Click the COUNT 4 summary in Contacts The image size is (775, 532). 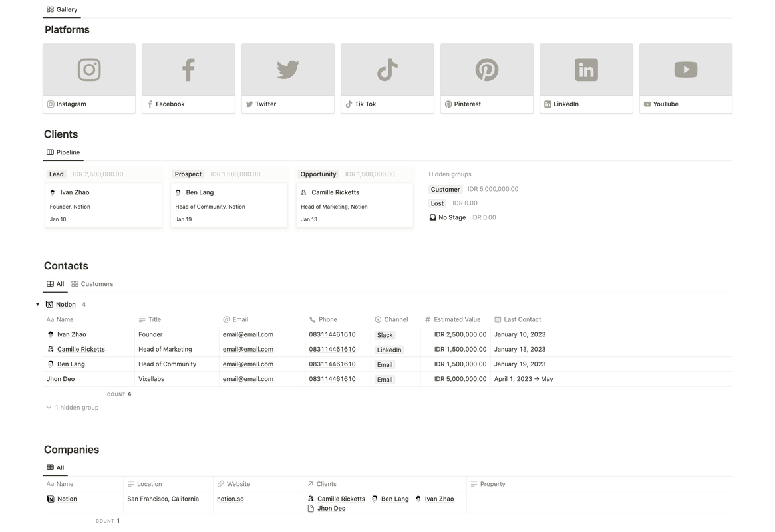pos(119,394)
